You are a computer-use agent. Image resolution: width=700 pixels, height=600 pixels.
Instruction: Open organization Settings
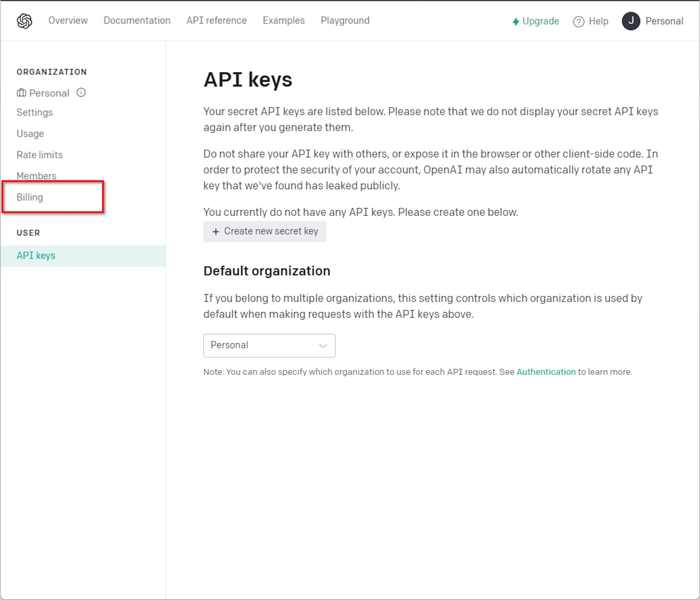[x=34, y=112]
